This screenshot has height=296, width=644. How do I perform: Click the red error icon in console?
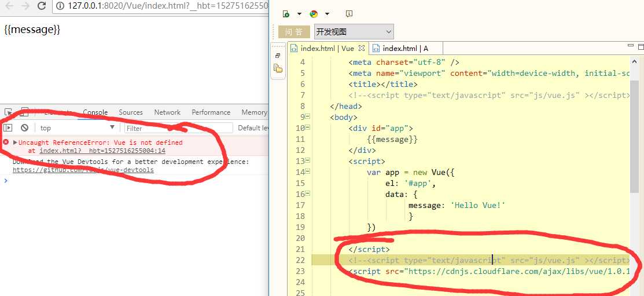pyautogui.click(x=6, y=142)
